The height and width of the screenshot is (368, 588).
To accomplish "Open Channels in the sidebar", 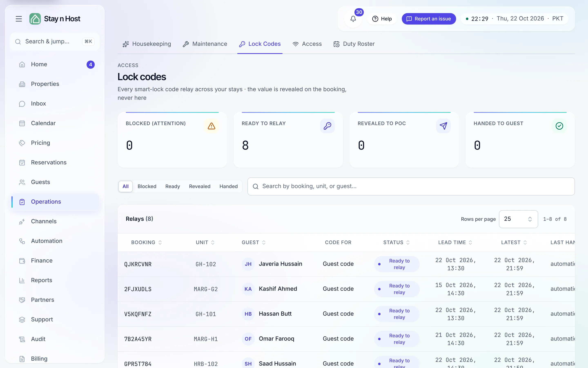I will click(x=55, y=221).
